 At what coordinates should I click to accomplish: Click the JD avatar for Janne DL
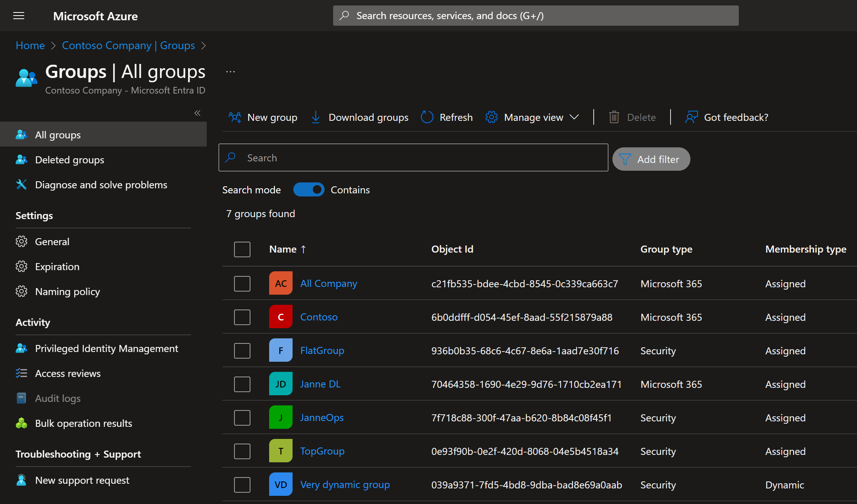(281, 384)
